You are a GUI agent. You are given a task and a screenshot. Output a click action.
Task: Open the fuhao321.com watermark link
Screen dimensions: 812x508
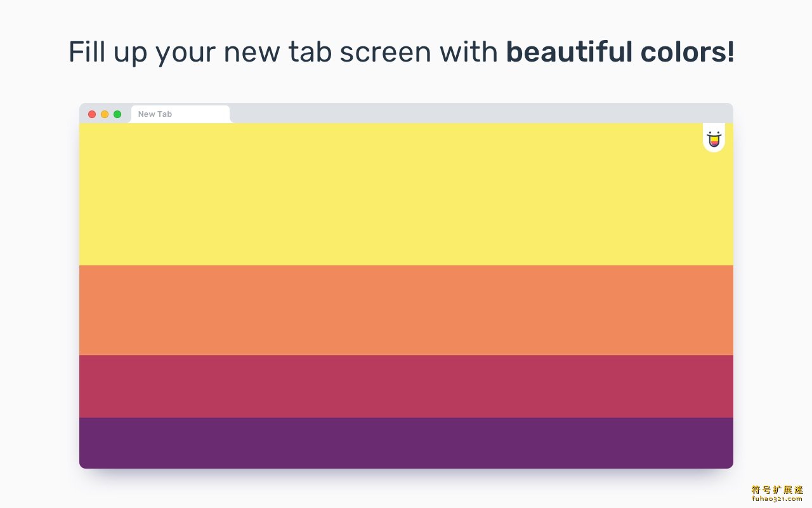pos(777,499)
